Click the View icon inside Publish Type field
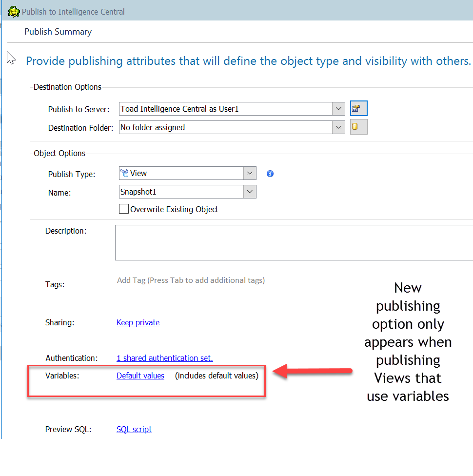This screenshot has height=476, width=473. pos(124,173)
